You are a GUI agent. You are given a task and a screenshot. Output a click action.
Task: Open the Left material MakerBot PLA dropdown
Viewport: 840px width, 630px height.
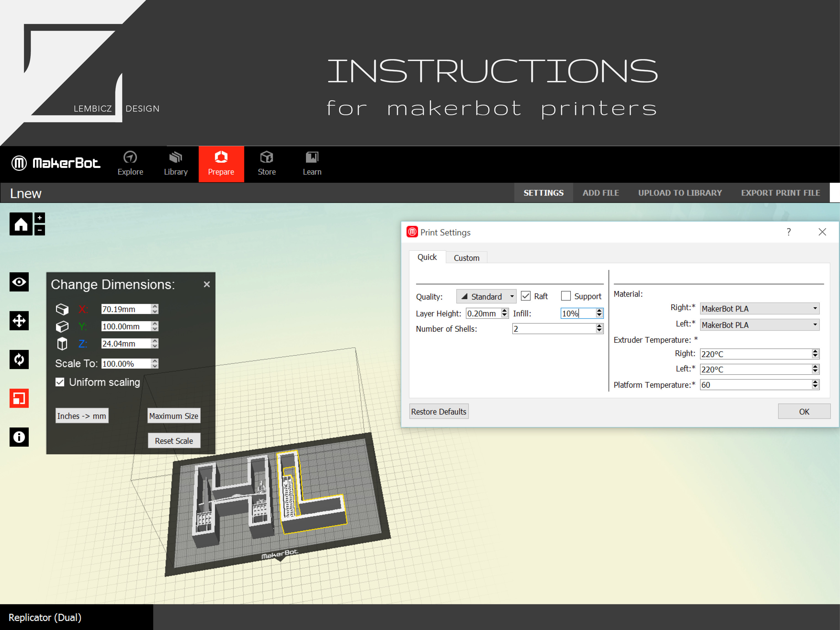pyautogui.click(x=759, y=325)
